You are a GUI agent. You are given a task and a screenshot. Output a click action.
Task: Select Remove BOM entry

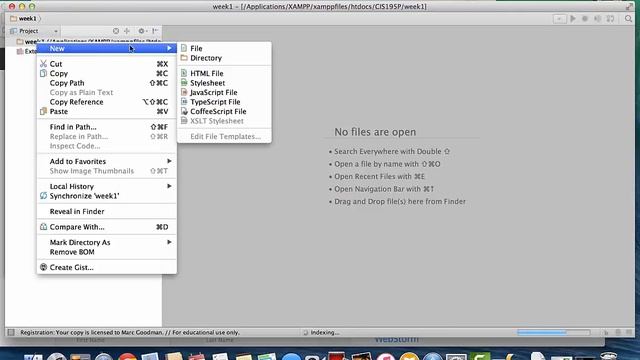(107, 252)
